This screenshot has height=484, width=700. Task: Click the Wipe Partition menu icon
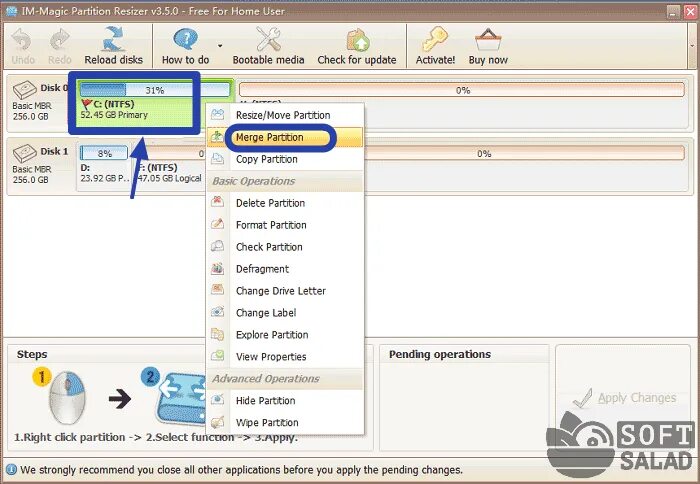point(217,421)
